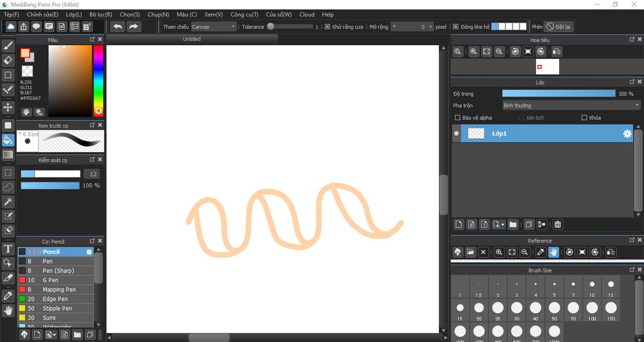Click brush size value field 12
644x342 pixels.
[92, 174]
